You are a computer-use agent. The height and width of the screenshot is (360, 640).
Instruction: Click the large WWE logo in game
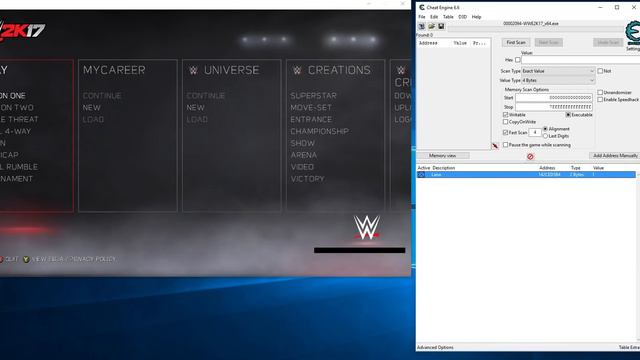[x=367, y=227]
